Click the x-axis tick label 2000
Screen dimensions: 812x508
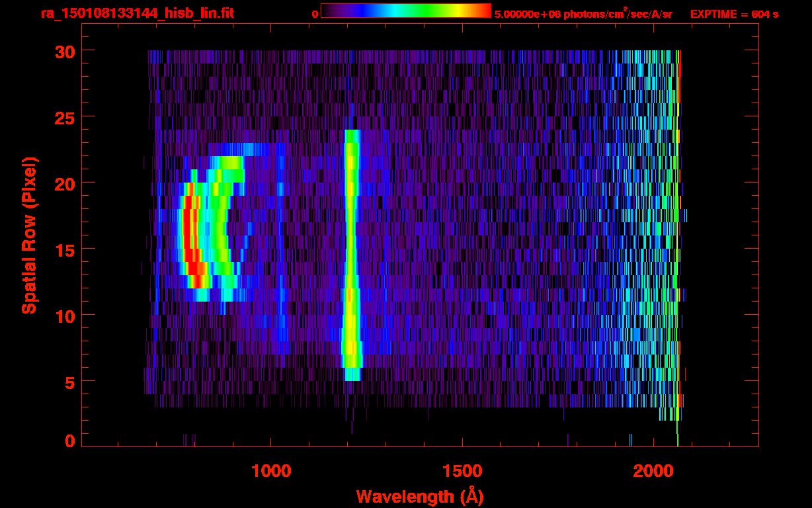pos(653,471)
